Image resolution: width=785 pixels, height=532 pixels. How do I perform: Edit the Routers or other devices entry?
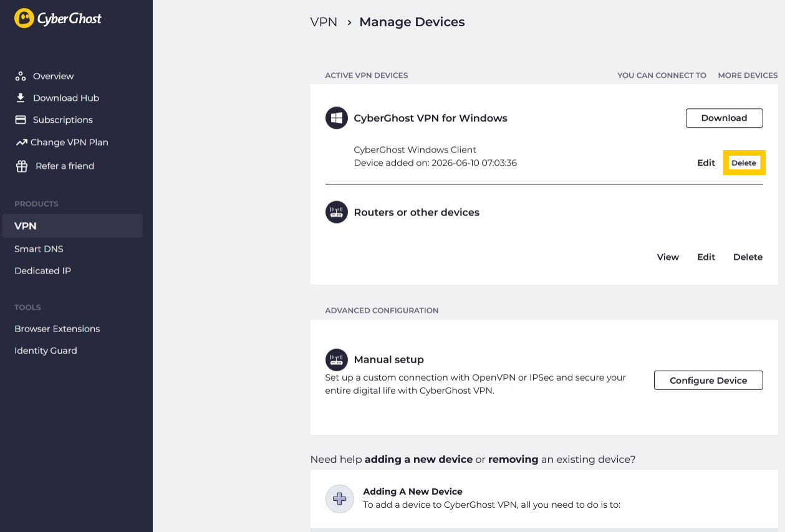706,257
